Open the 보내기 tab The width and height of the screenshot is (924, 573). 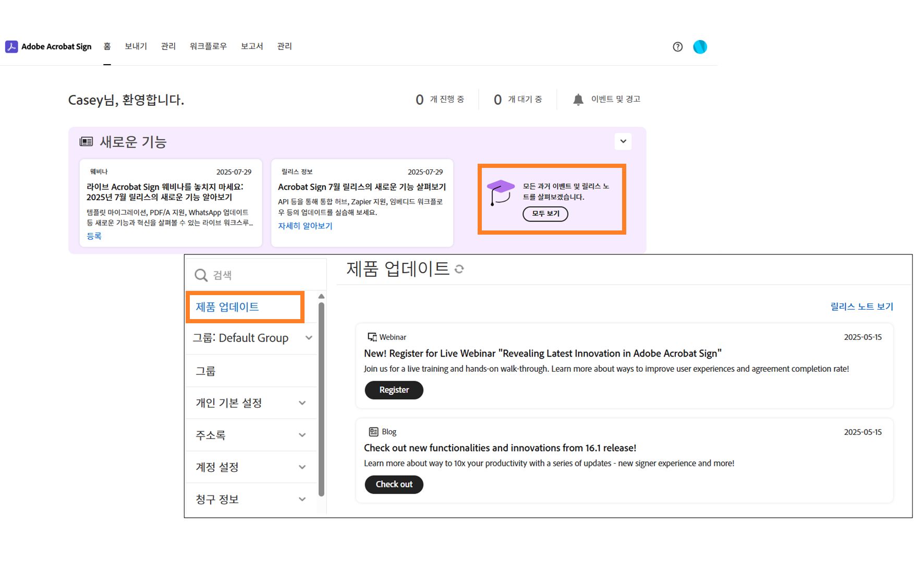[x=136, y=46]
